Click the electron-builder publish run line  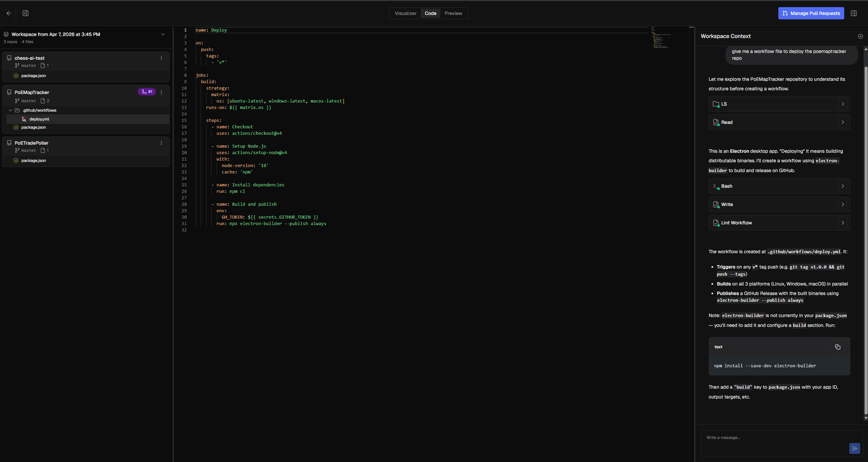(271, 224)
